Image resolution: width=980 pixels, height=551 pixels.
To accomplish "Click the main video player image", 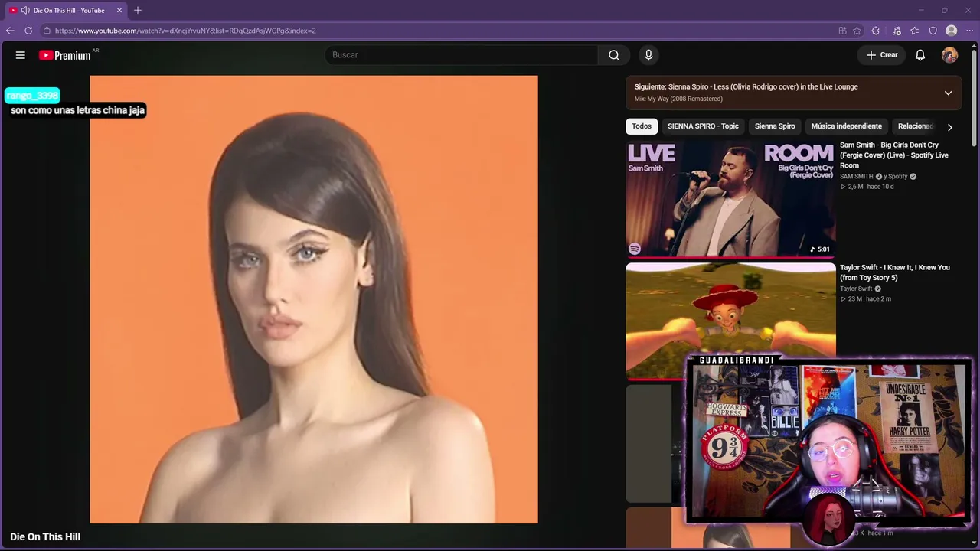I will (x=314, y=299).
